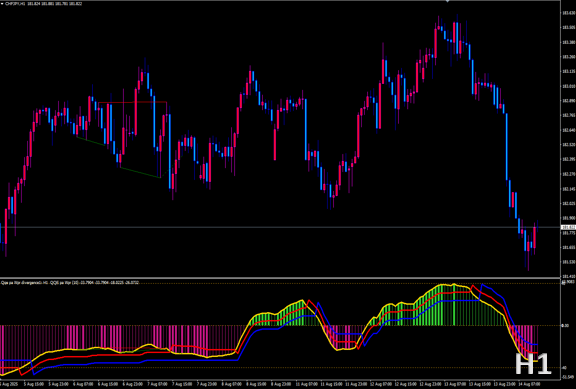Click the 182.025 price axis label
The height and width of the screenshot is (389, 576).
coord(569,203)
